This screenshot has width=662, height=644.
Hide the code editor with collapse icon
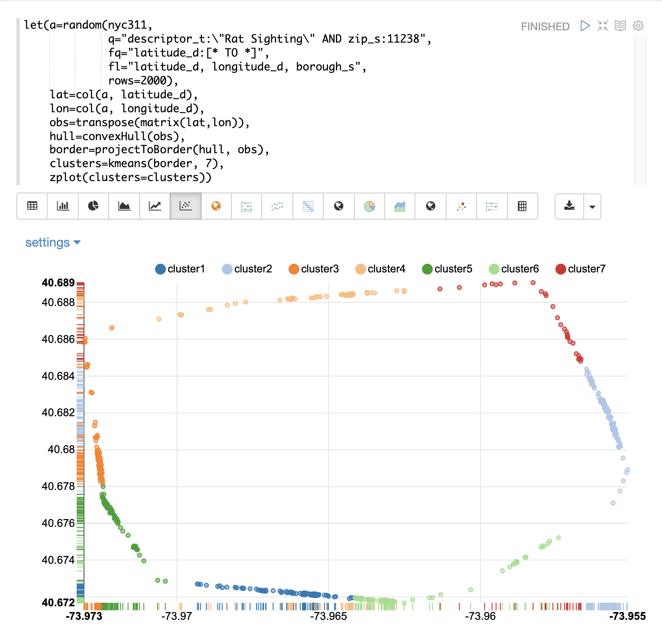pos(603,26)
